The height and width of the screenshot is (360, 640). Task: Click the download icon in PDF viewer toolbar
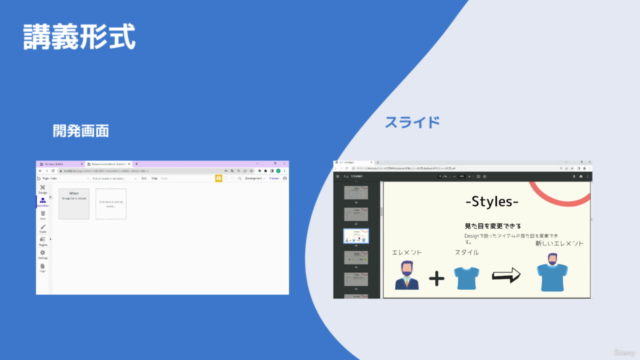(574, 176)
